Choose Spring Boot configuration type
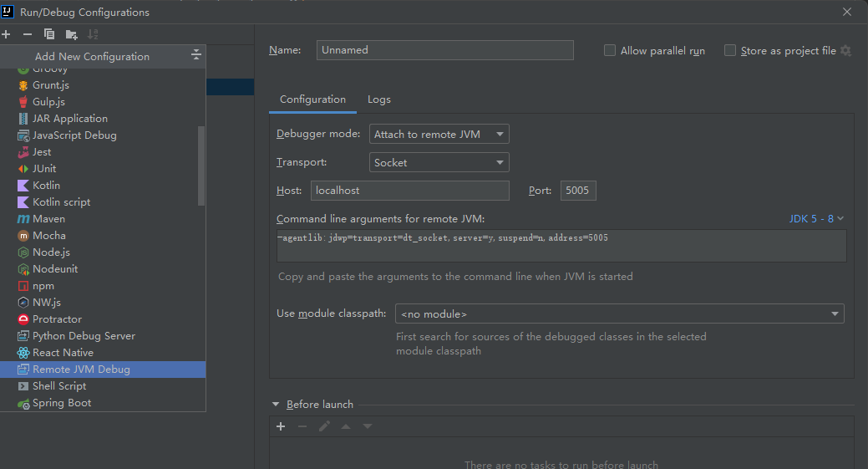The height and width of the screenshot is (469, 868). coord(103,403)
